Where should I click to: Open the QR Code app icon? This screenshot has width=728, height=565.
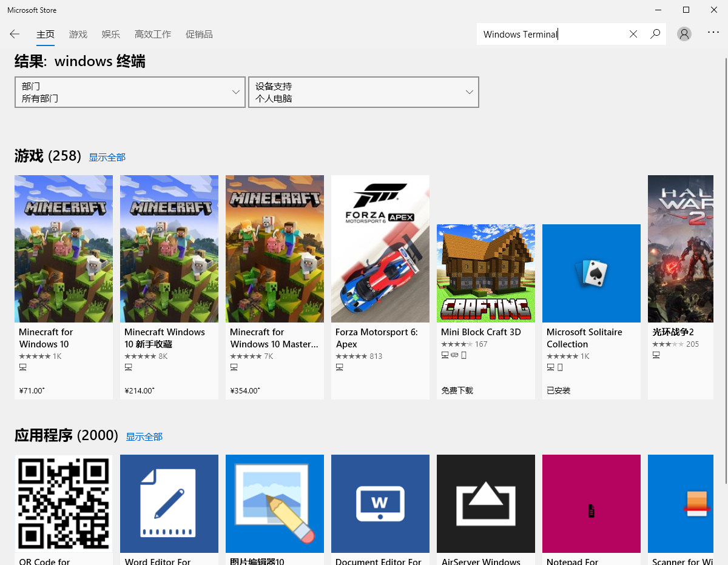tap(64, 504)
